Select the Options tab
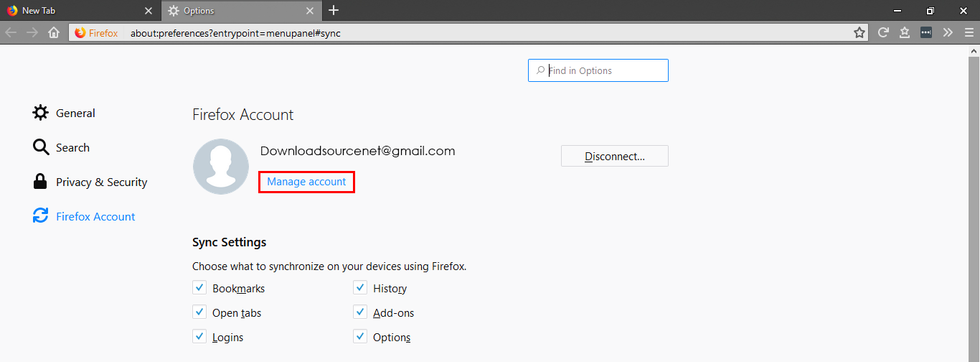This screenshot has height=362, width=980. click(242, 11)
